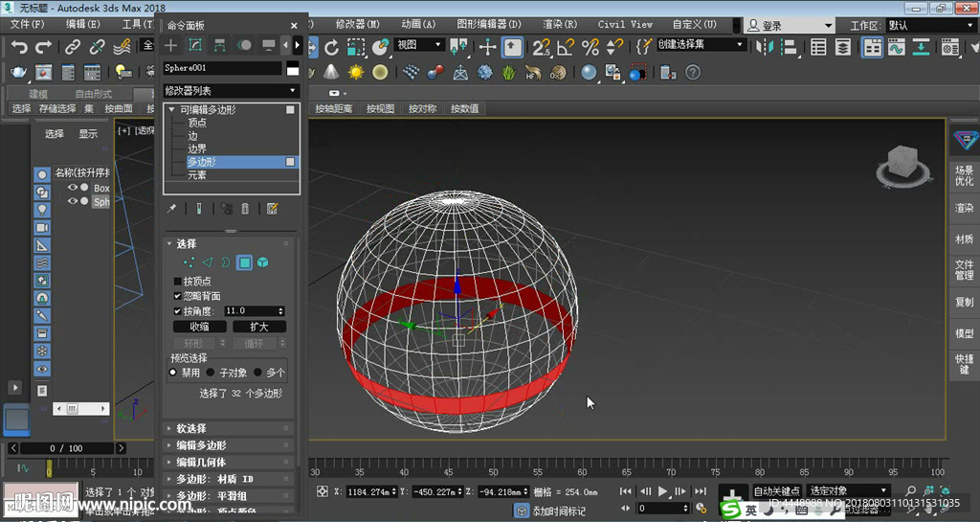Click the 按对称 button

(x=422, y=108)
